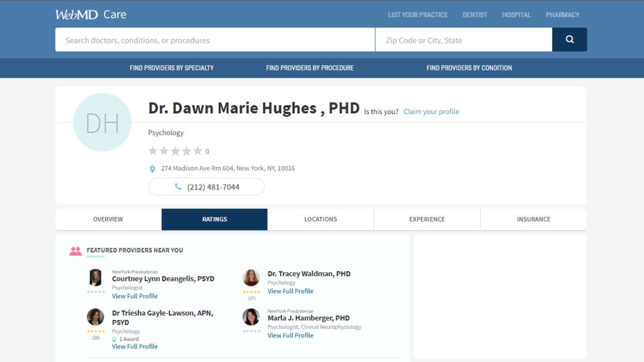Open the Insurance tab
The image size is (644, 362).
click(533, 219)
